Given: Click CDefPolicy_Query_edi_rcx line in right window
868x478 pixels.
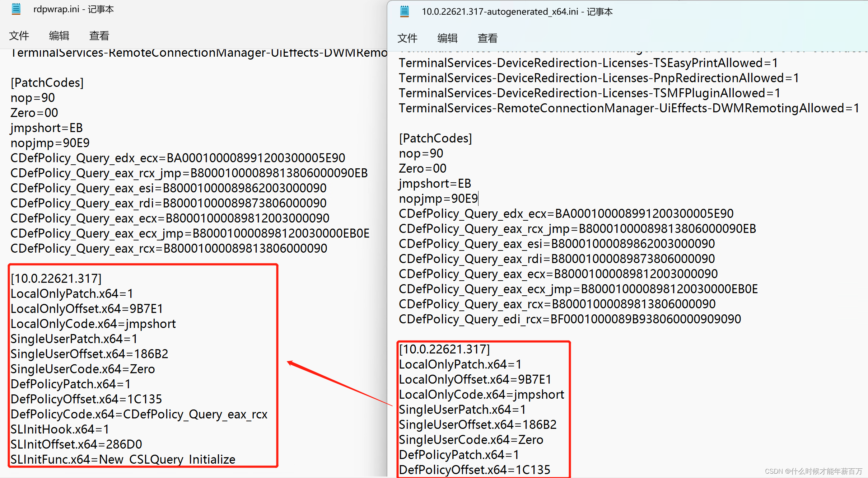Looking at the screenshot, I should tap(570, 319).
